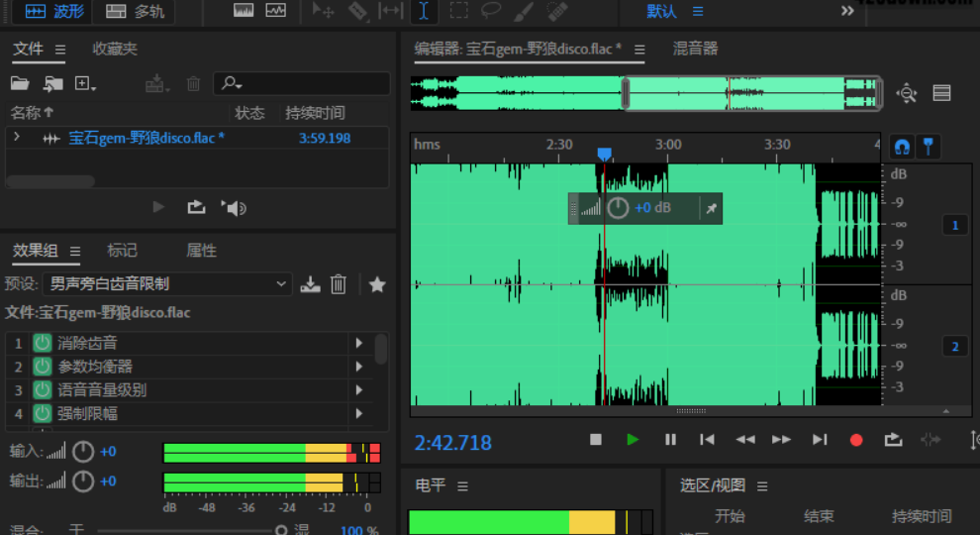This screenshot has height=535, width=980.
Task: Save the effects preset icon
Action: 311,284
